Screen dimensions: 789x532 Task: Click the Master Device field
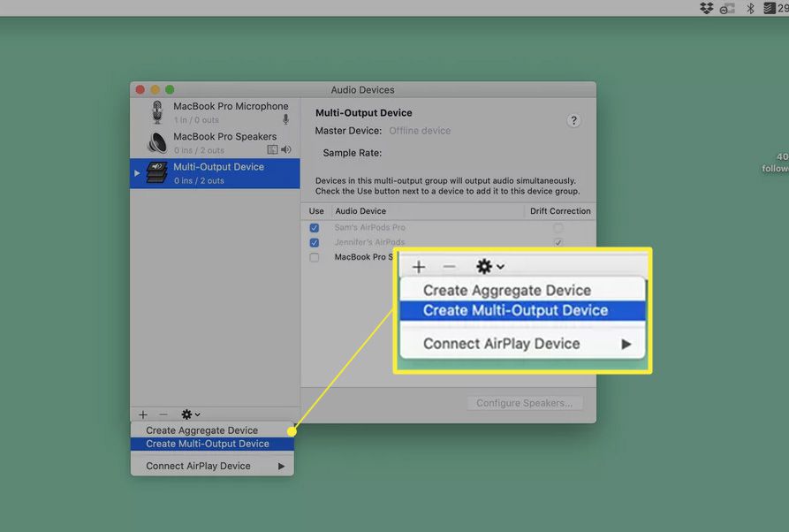click(x=420, y=131)
